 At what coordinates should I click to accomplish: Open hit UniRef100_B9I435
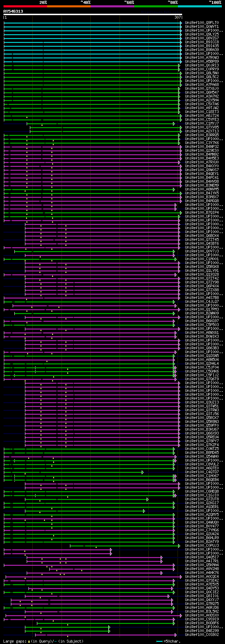tap(202, 46)
